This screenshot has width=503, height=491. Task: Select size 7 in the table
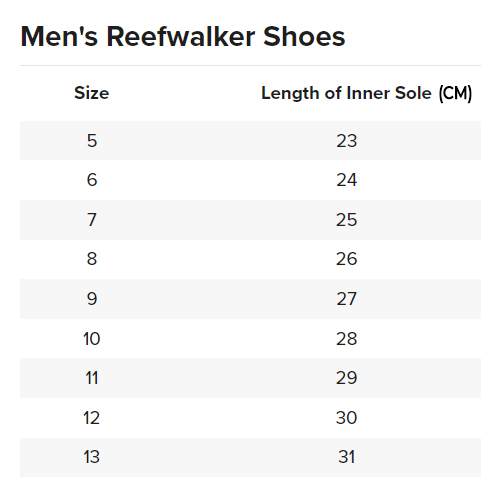(92, 220)
